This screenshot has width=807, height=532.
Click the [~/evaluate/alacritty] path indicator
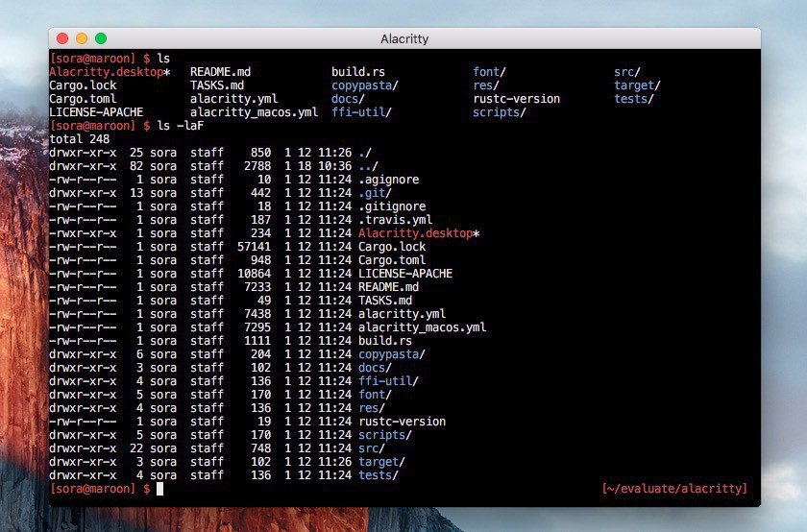pyautogui.click(x=674, y=488)
